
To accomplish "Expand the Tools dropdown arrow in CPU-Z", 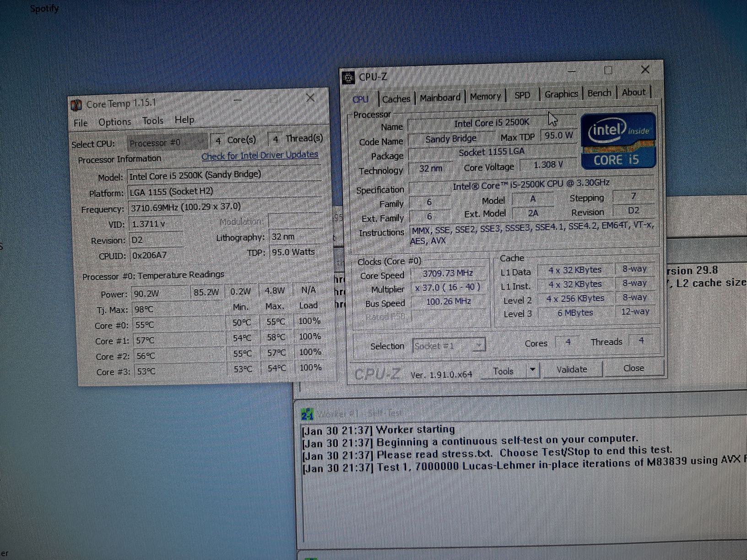I will click(532, 370).
